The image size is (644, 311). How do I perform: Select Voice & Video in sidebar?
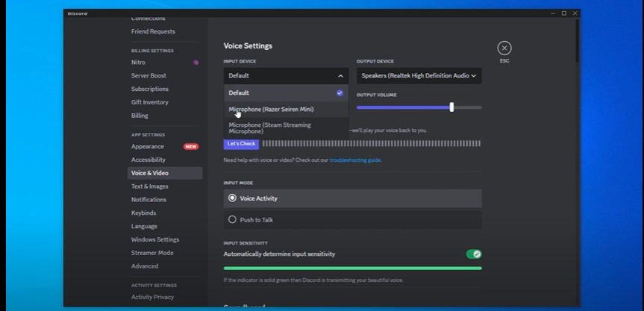click(x=165, y=173)
